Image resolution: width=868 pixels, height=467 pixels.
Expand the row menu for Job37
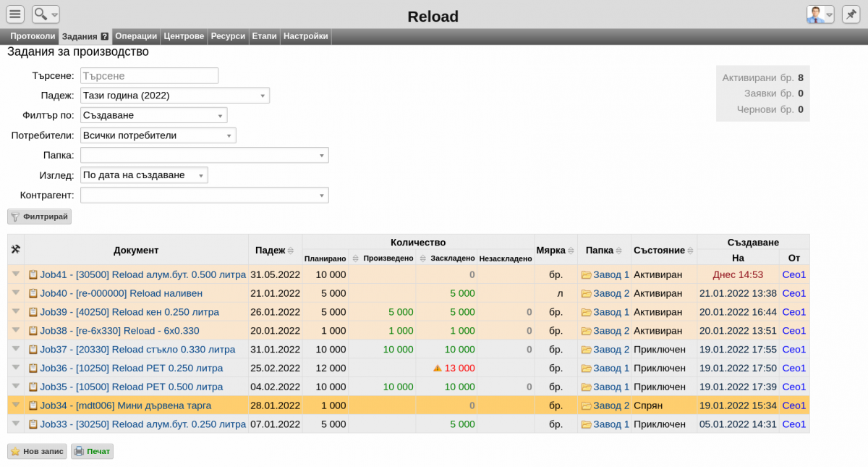tap(16, 349)
